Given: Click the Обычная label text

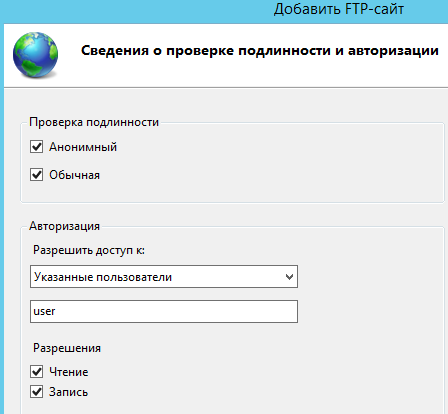Looking at the screenshot, I should click(74, 175).
